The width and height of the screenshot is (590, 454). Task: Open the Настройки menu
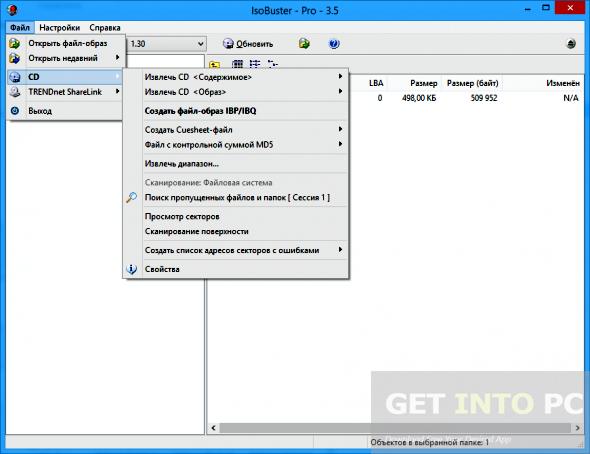59,27
